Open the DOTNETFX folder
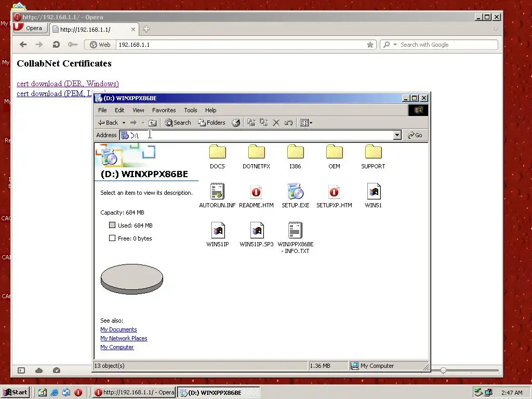Image resolution: width=532 pixels, height=399 pixels. tap(256, 156)
